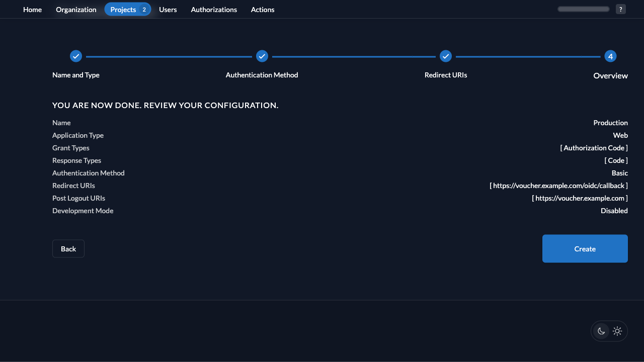
Task: Go to the Authorizations page
Action: [214, 9]
